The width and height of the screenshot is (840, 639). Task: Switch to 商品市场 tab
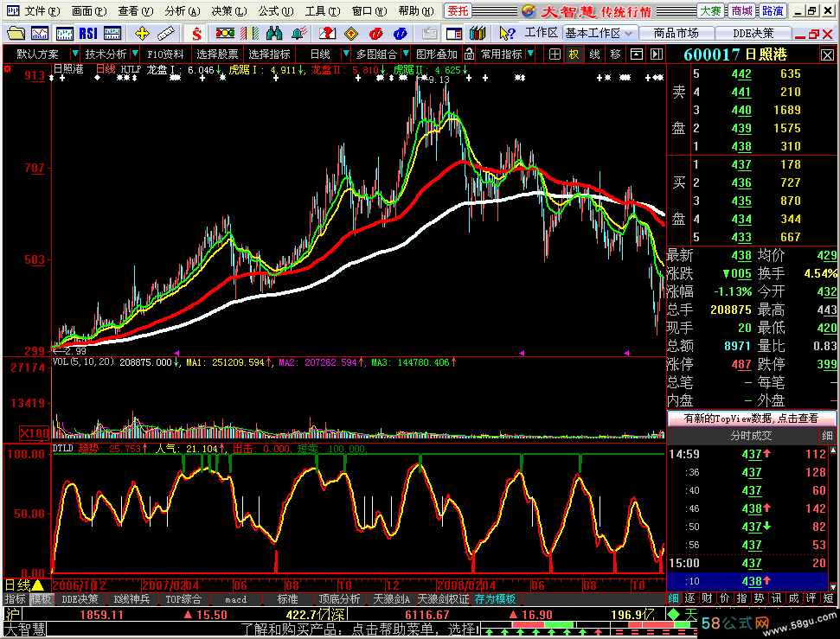click(676, 33)
